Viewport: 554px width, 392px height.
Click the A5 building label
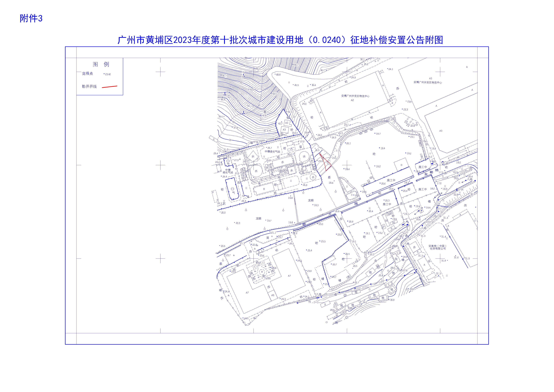[x=273, y=295]
